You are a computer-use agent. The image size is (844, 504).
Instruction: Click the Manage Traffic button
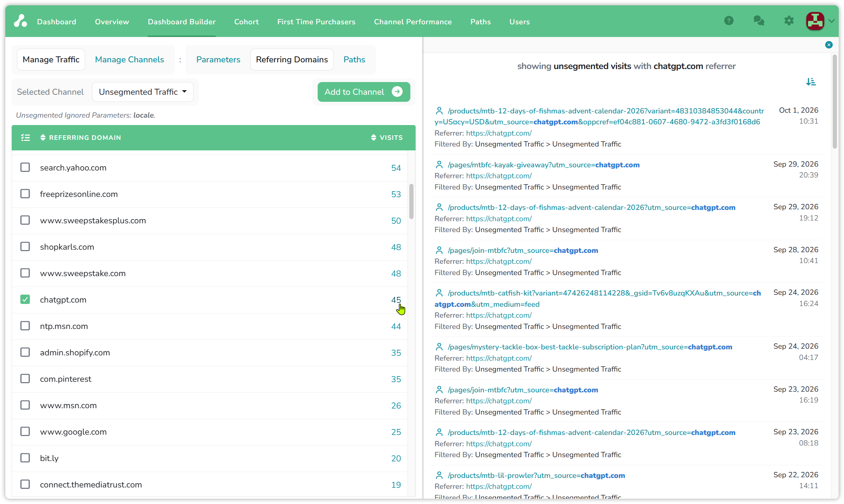[51, 60]
